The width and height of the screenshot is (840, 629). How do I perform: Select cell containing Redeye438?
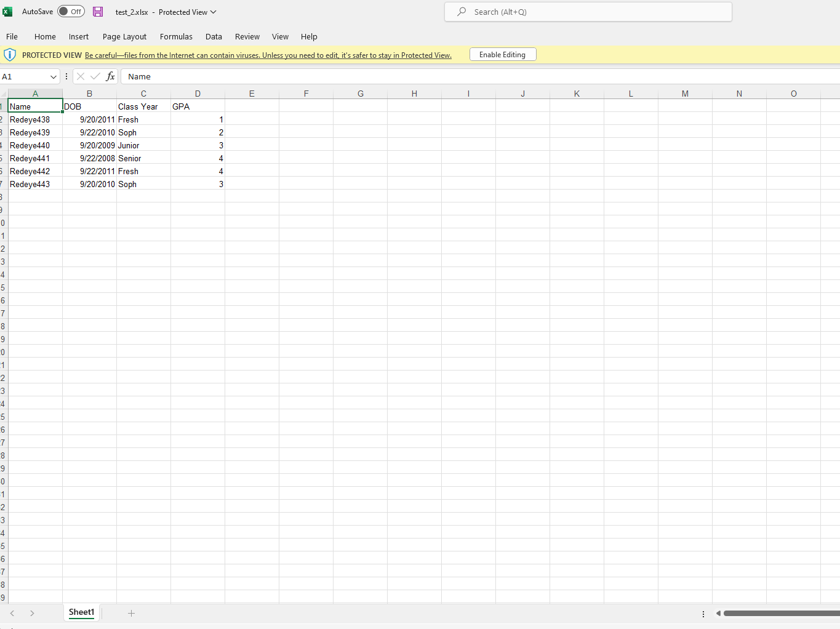pyautogui.click(x=35, y=119)
